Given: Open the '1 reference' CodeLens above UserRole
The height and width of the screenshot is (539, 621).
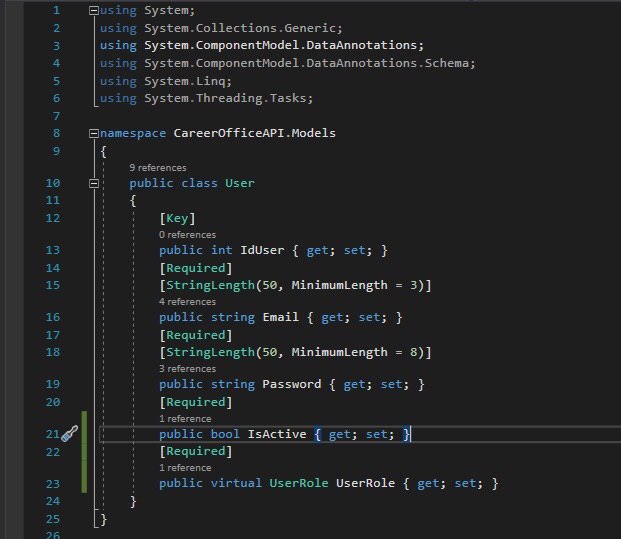Looking at the screenshot, I should (185, 468).
